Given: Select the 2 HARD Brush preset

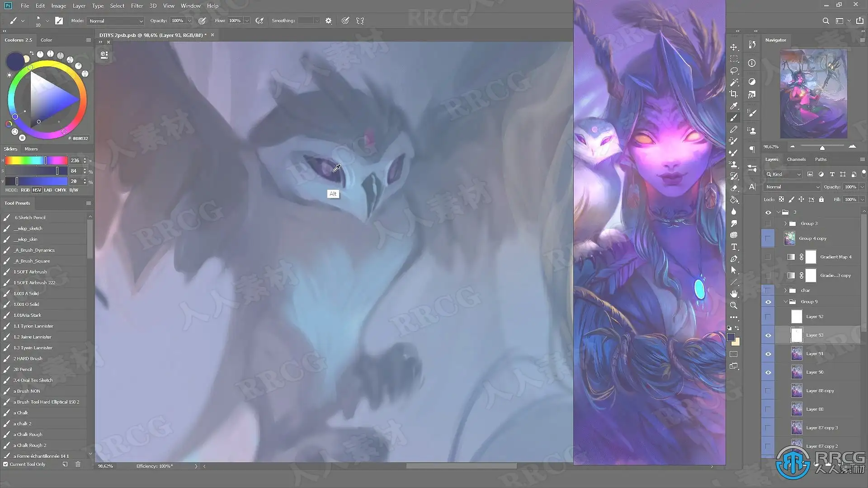Looking at the screenshot, I should (x=28, y=358).
